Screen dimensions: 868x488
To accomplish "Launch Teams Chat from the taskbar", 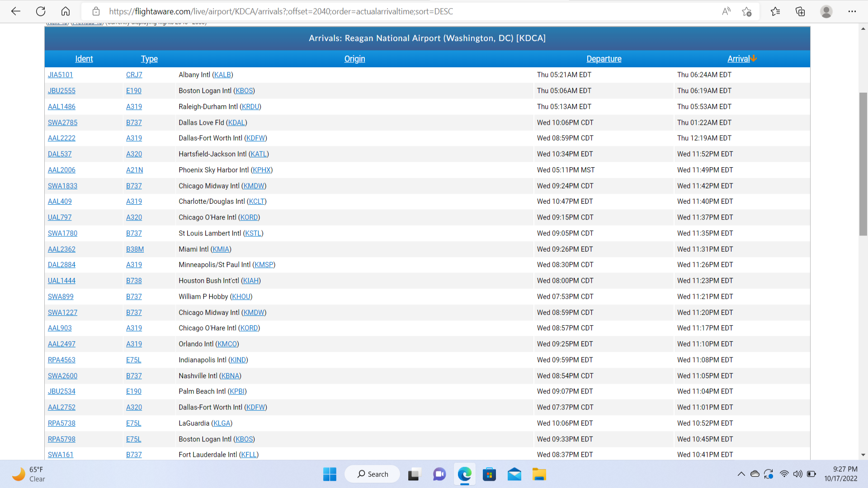I will tap(439, 474).
